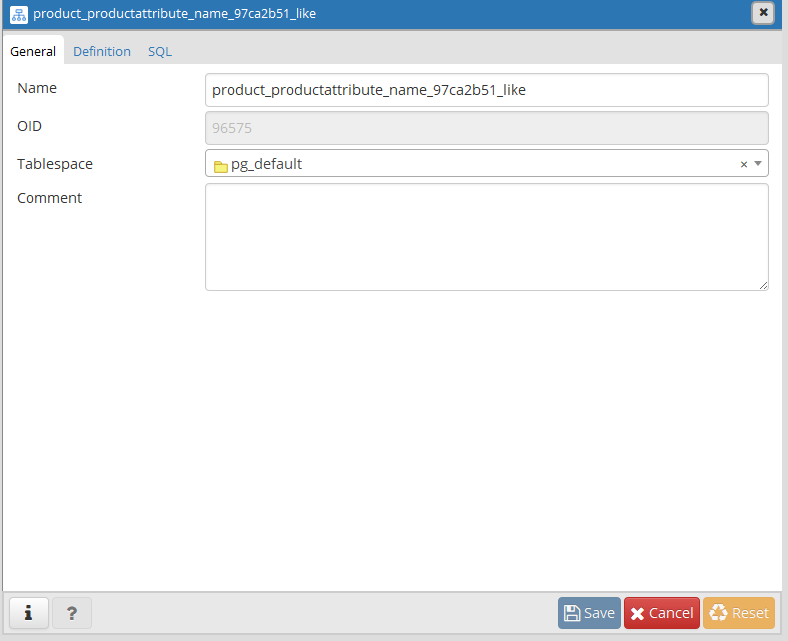Viewport: 788px width, 641px height.
Task: Click the OID label
Action: pos(29,126)
